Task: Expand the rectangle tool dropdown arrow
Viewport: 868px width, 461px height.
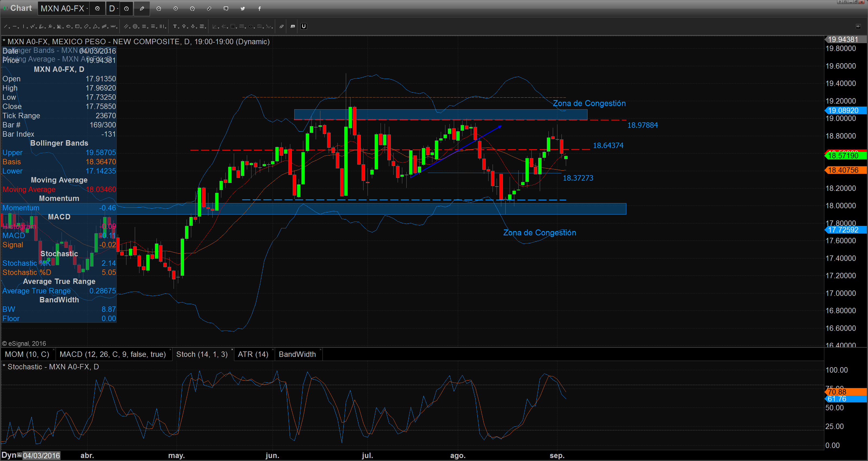Action: [81, 28]
